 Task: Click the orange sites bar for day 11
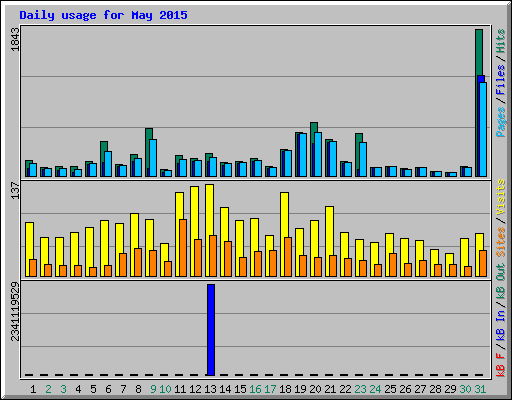(183, 248)
